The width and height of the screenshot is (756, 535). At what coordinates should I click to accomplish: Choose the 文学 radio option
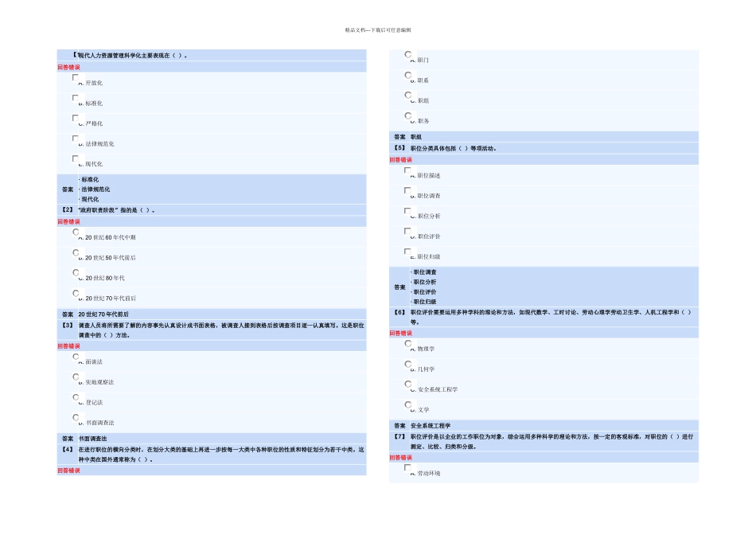click(408, 404)
